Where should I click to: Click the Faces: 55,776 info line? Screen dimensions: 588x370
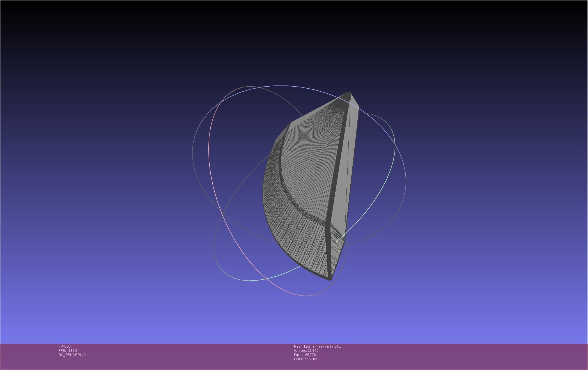click(x=305, y=355)
